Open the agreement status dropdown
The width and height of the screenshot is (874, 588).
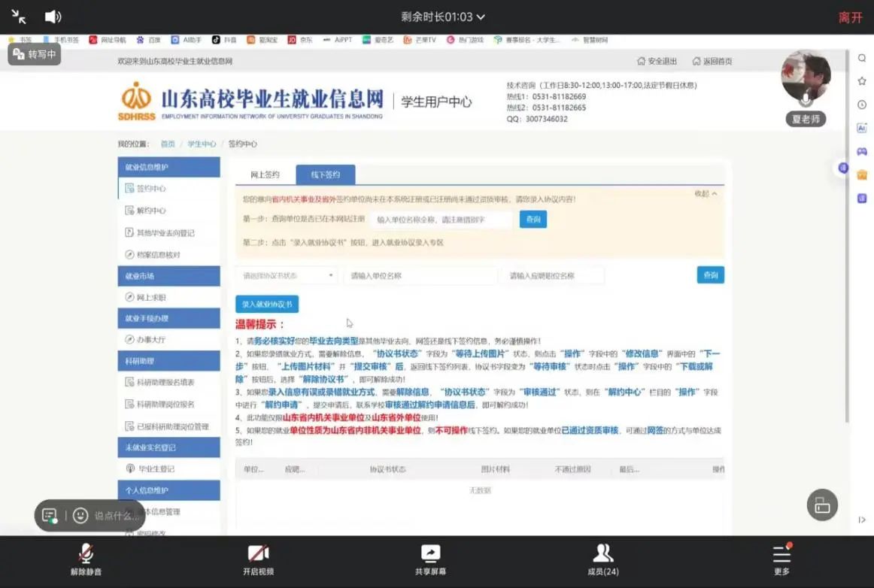[x=287, y=276]
